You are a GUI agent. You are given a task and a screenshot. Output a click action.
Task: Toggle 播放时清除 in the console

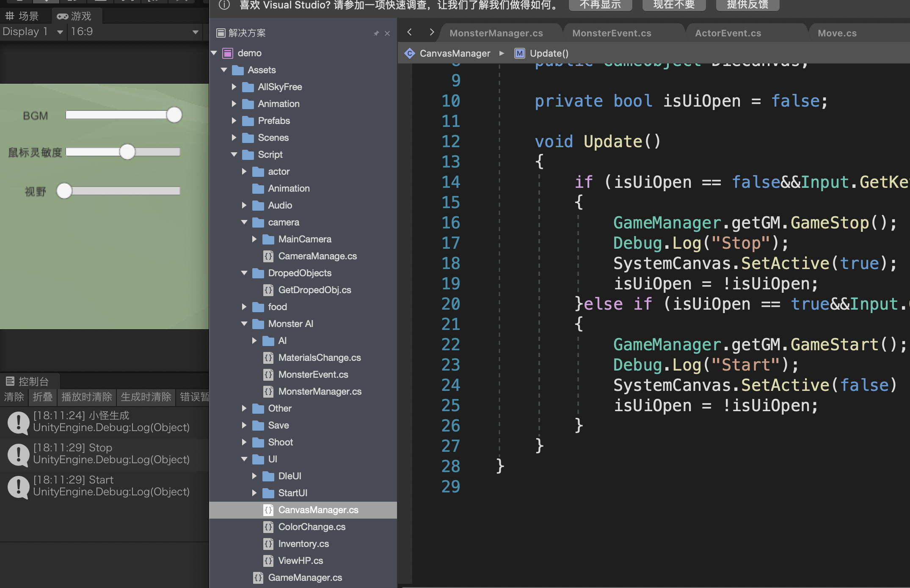click(86, 397)
